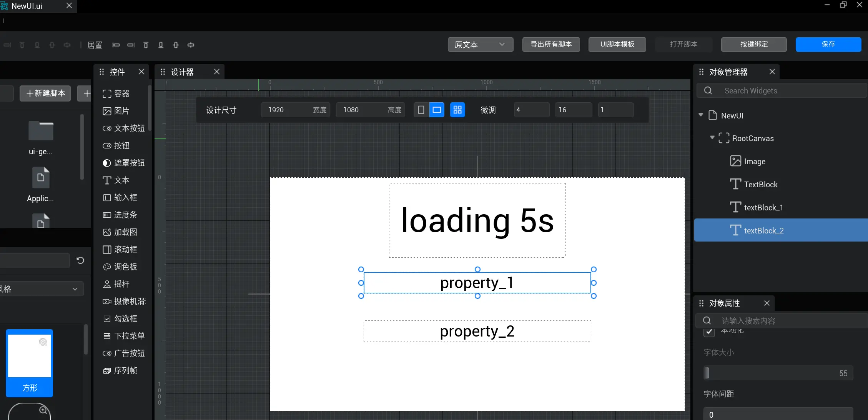
Task: Select portrait orientation icon in design size bar
Action: click(421, 110)
